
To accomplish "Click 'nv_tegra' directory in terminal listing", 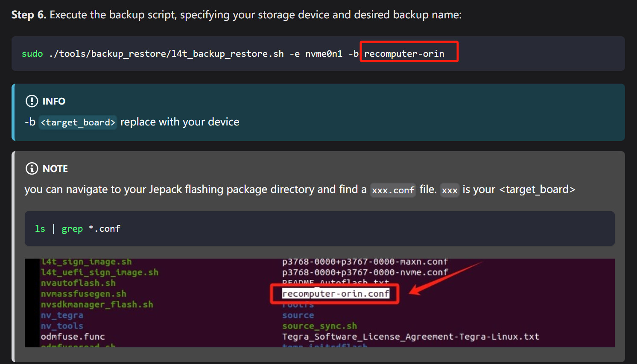I will pos(62,315).
